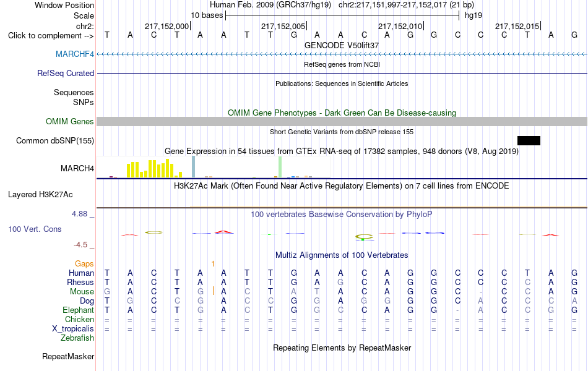This screenshot has width=588, height=371.
Task: Click the Dog species row label
Action: tap(87, 301)
